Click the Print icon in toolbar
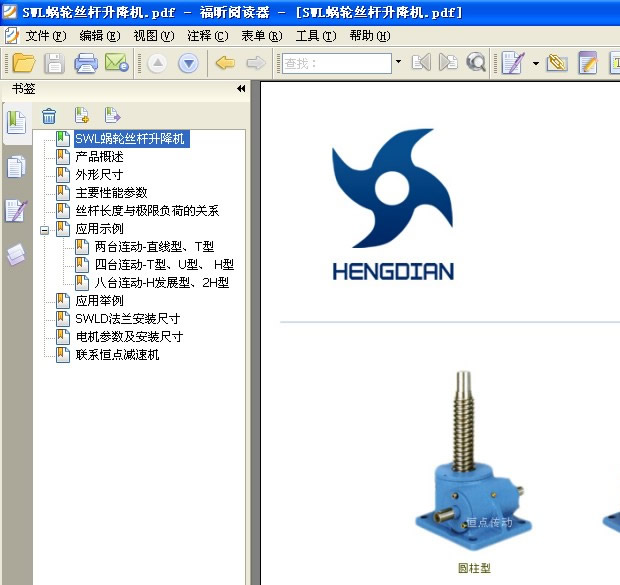Viewport: 620px width, 585px height. (86, 63)
